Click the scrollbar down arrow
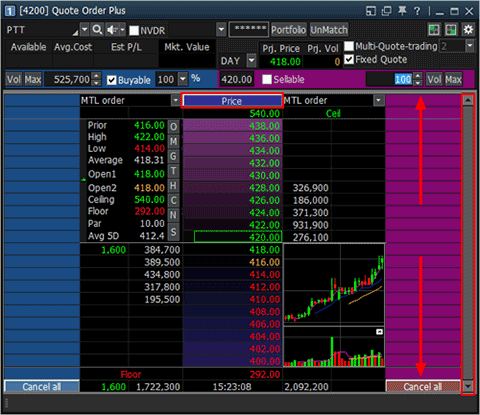Image resolution: width=480 pixels, height=415 pixels. click(x=468, y=387)
